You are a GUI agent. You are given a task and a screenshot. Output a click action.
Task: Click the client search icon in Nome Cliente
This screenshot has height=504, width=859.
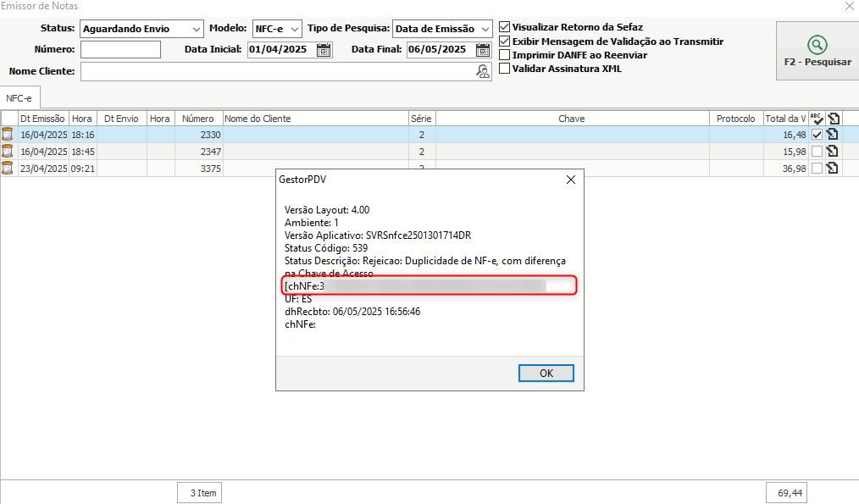pos(483,72)
